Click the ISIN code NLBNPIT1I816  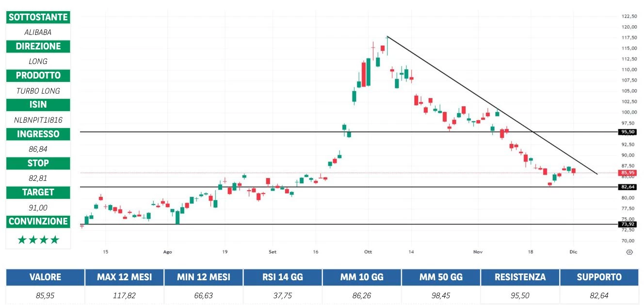38,119
